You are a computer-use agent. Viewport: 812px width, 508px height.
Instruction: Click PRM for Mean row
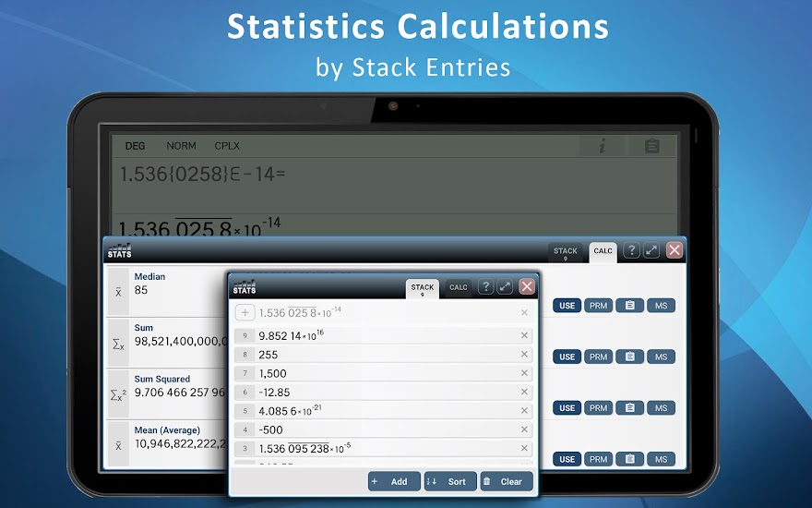pyautogui.click(x=599, y=459)
